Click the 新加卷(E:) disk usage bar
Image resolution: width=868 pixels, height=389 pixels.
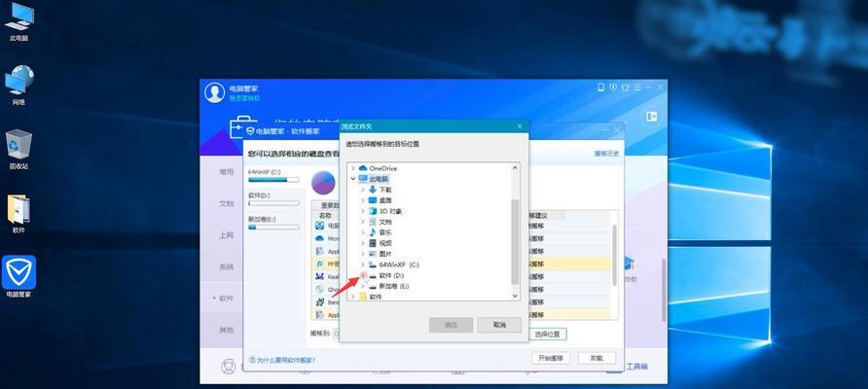[273, 227]
